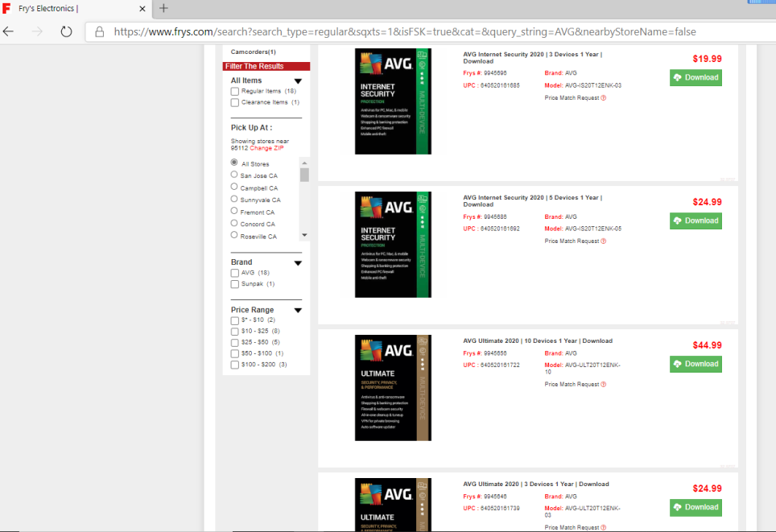Click the browser forward arrow
Viewport: 776px width, 532px height.
click(x=37, y=31)
